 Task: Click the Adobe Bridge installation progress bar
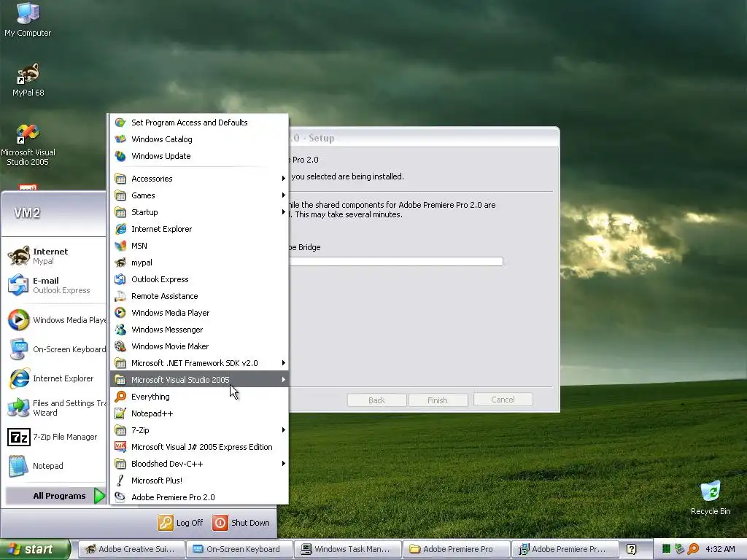pos(395,262)
